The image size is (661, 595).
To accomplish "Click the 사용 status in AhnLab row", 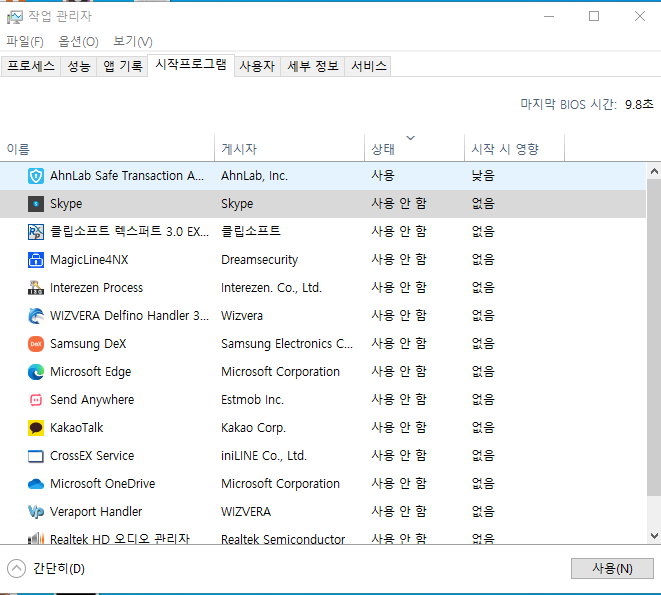I will pyautogui.click(x=383, y=175).
